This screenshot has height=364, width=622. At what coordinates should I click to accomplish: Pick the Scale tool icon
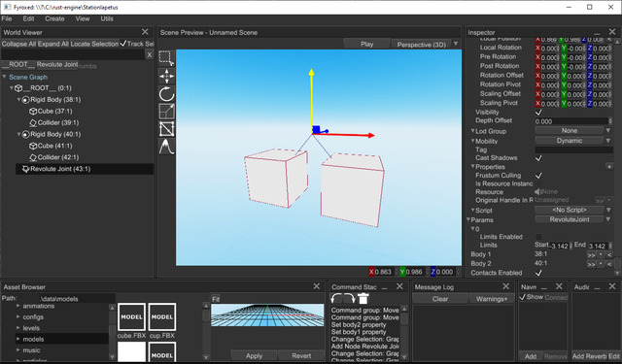(166, 112)
